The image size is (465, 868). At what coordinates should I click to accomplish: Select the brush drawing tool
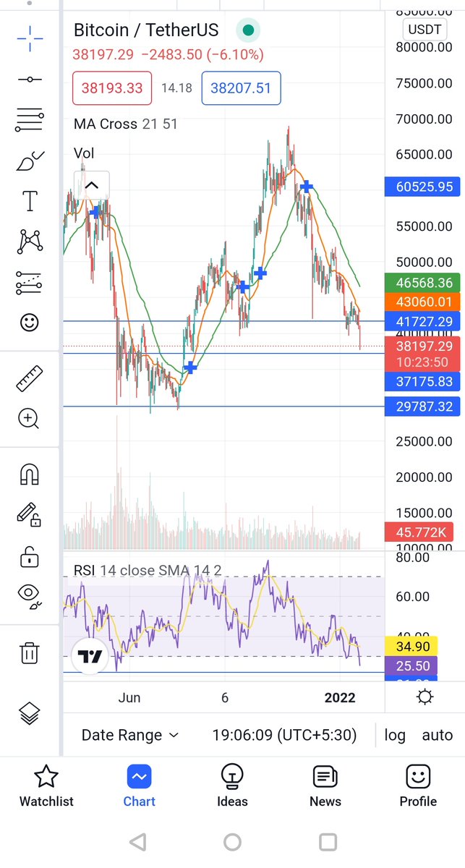point(30,161)
